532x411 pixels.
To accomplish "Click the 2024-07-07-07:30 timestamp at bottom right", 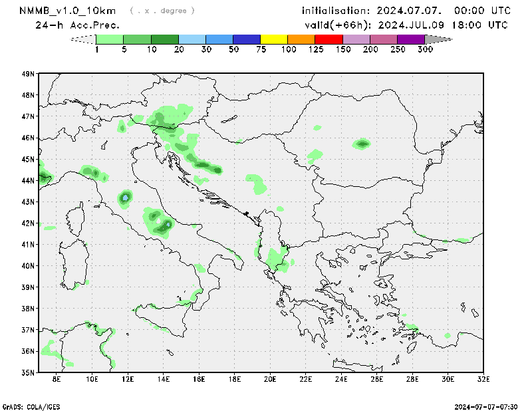I will pos(486,406).
